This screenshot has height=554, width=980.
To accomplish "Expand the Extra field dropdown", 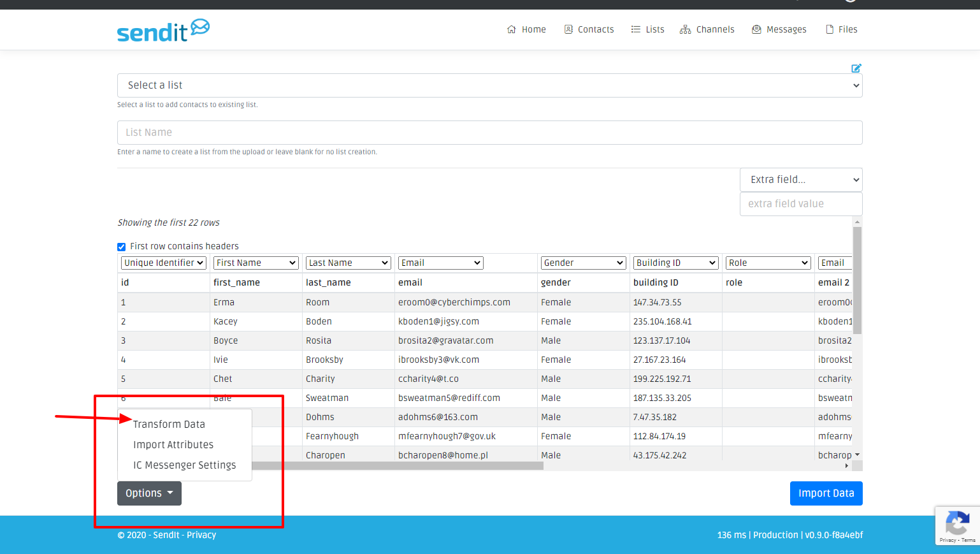I will [800, 180].
